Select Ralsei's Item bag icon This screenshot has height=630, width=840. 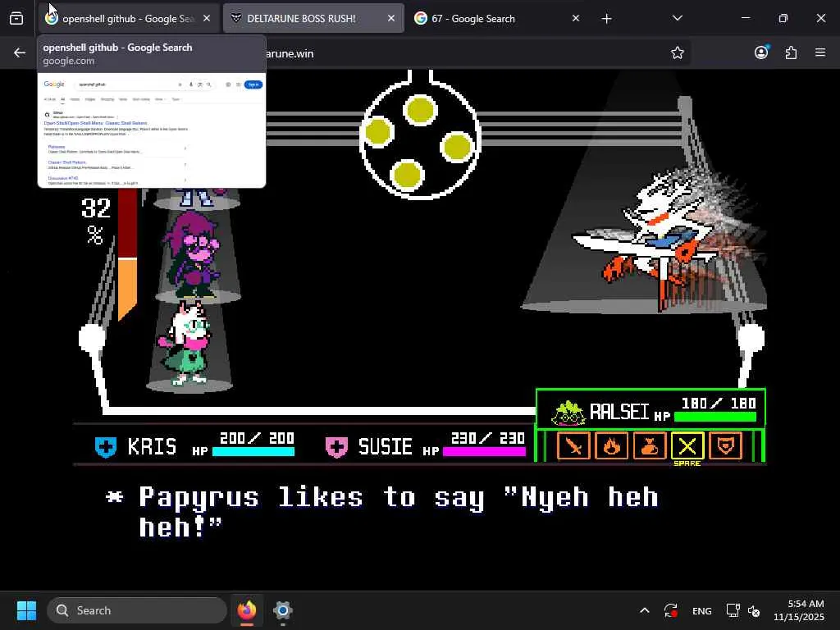pos(650,445)
